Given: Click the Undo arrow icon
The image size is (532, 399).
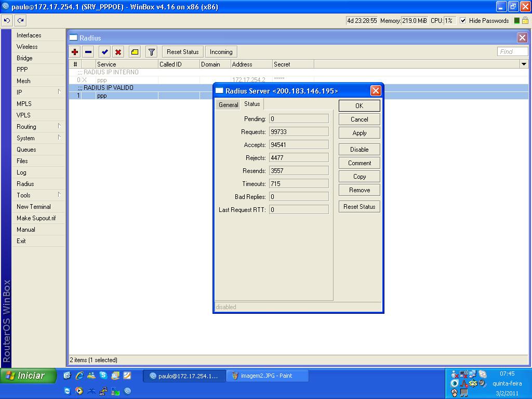Looking at the screenshot, I should 7,20.
